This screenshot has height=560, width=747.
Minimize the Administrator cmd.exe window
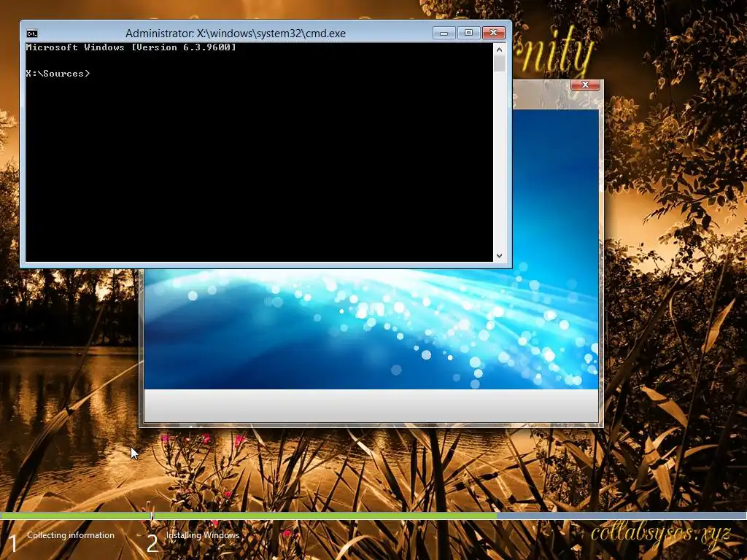(x=444, y=33)
